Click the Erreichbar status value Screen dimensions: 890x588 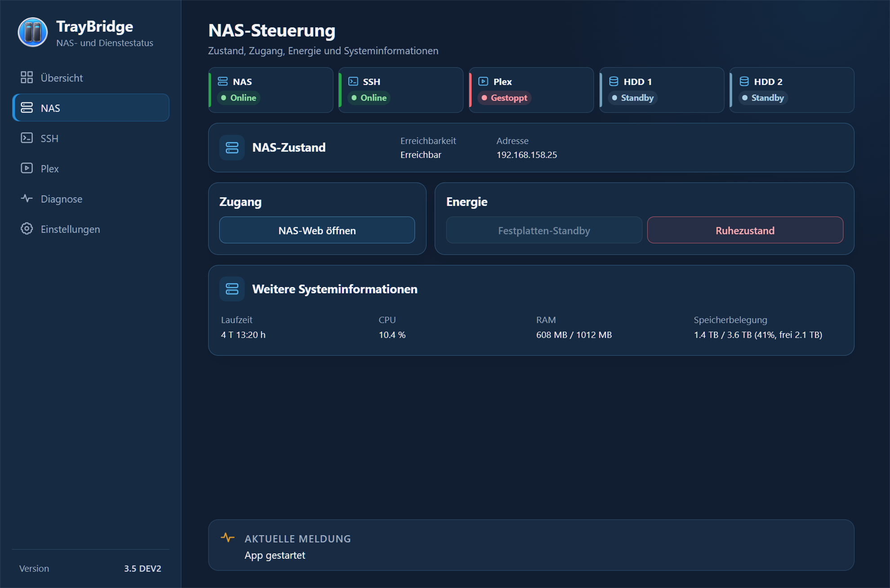(421, 155)
